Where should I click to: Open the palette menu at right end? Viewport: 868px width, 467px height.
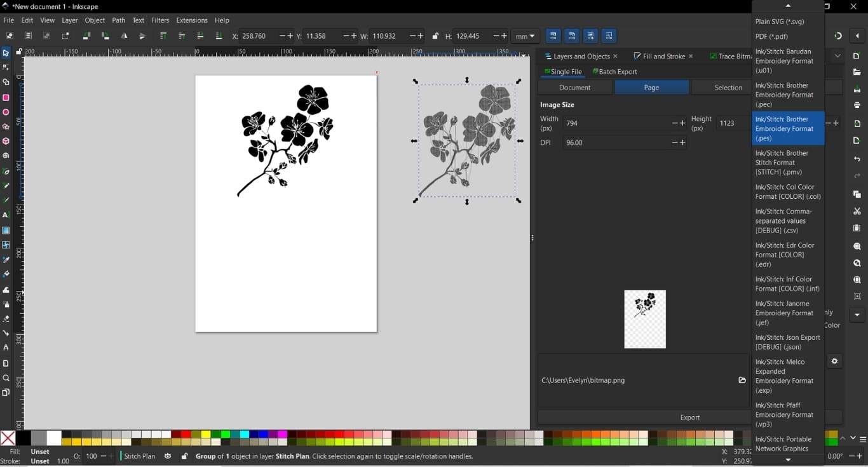tap(863, 439)
